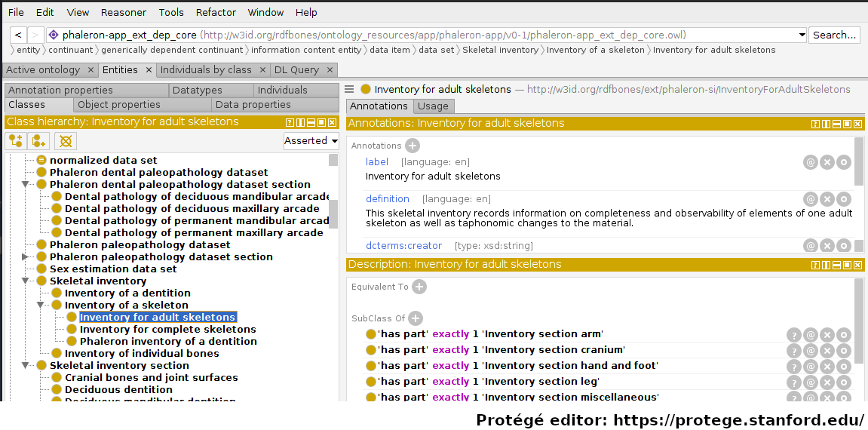Expand Phaleron paleopathology dataset section

[x=25, y=257]
